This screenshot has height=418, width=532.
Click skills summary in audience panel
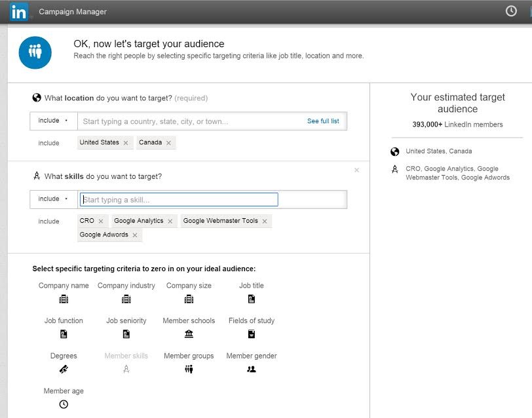pos(458,173)
